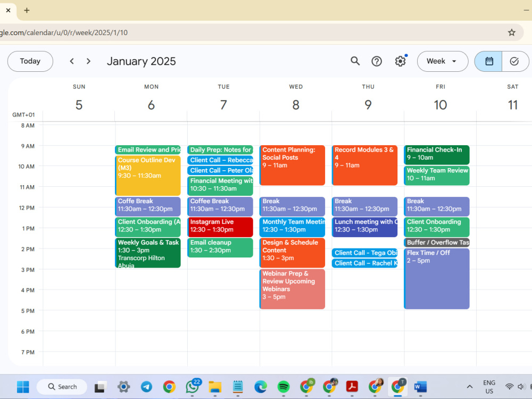Open Task View in taskbar
Image resolution: width=532 pixels, height=399 pixels.
101,386
